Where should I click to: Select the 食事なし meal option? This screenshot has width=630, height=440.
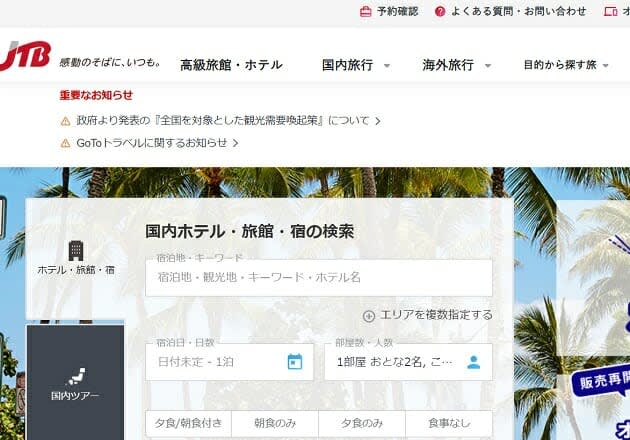[x=448, y=424]
